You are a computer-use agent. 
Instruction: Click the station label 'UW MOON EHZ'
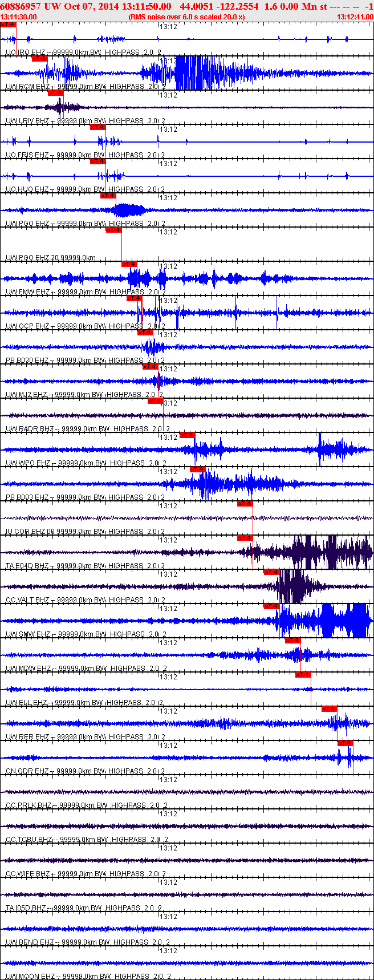30,977
